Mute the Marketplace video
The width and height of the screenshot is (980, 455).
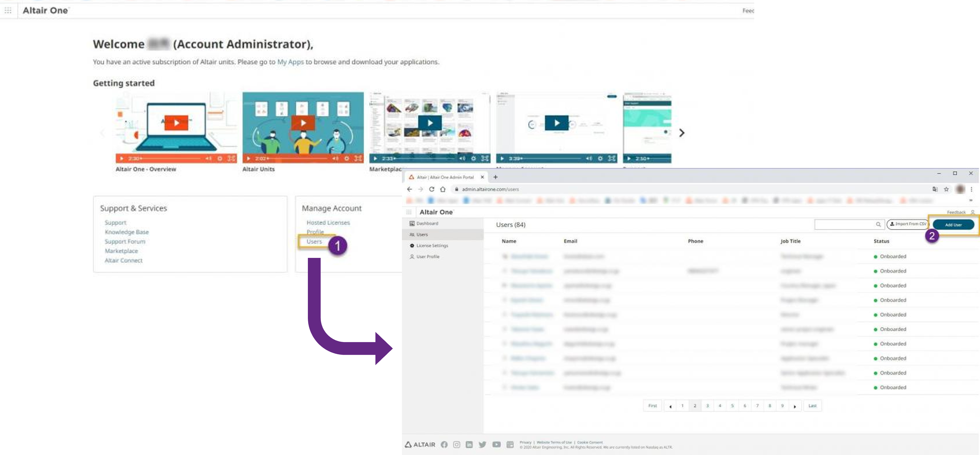[462, 158]
